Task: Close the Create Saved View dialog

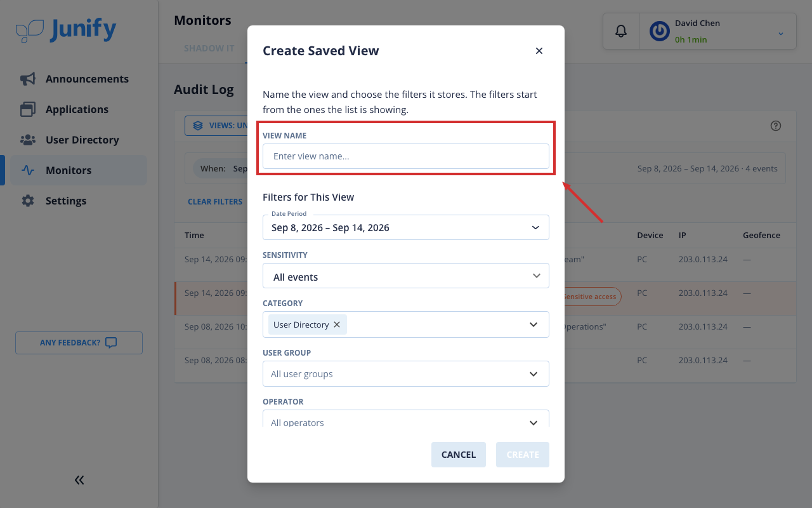Action: tap(539, 51)
